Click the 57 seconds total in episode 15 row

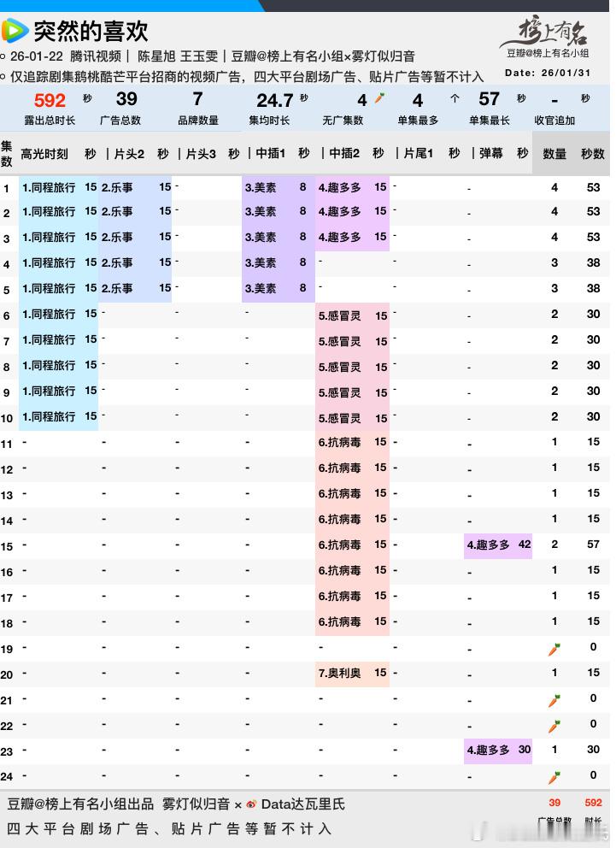coord(593,545)
